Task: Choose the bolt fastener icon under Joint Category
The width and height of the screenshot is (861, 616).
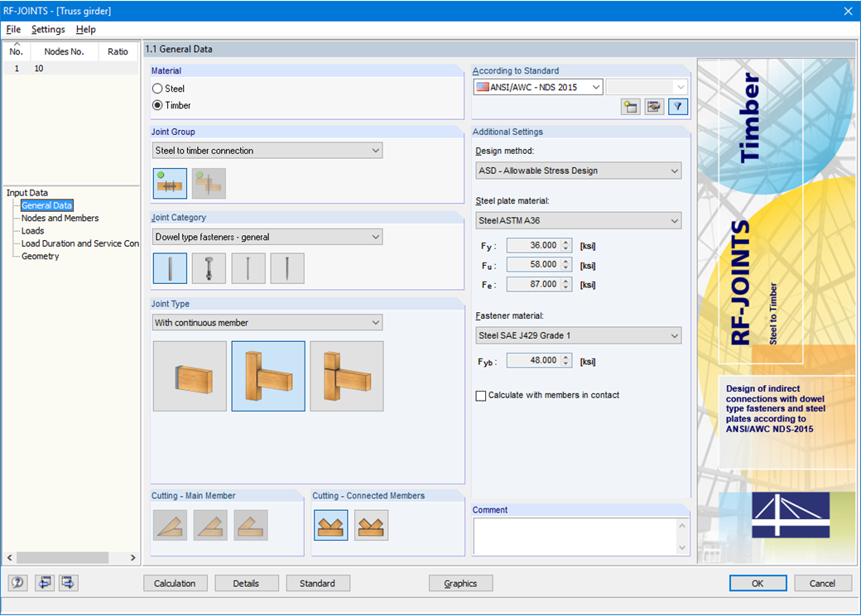Action: coord(209,267)
